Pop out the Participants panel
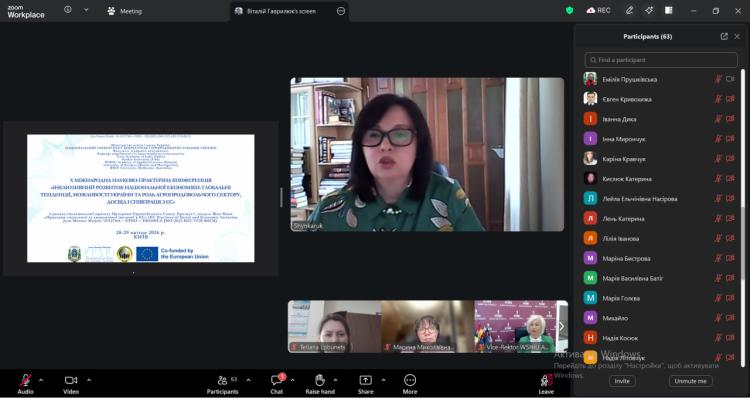Image resolution: width=750 pixels, height=398 pixels. point(724,36)
